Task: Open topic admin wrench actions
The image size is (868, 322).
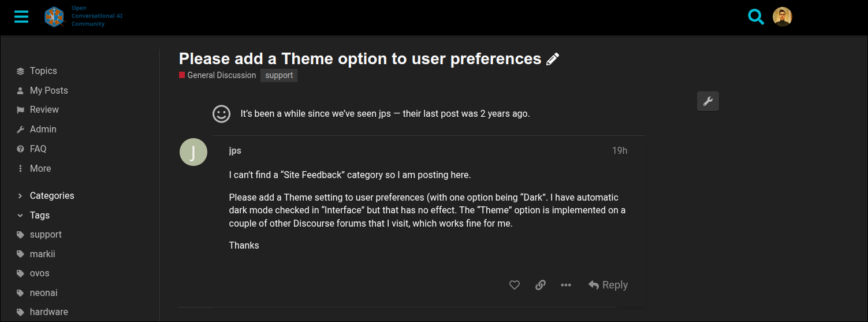Action: pyautogui.click(x=708, y=101)
